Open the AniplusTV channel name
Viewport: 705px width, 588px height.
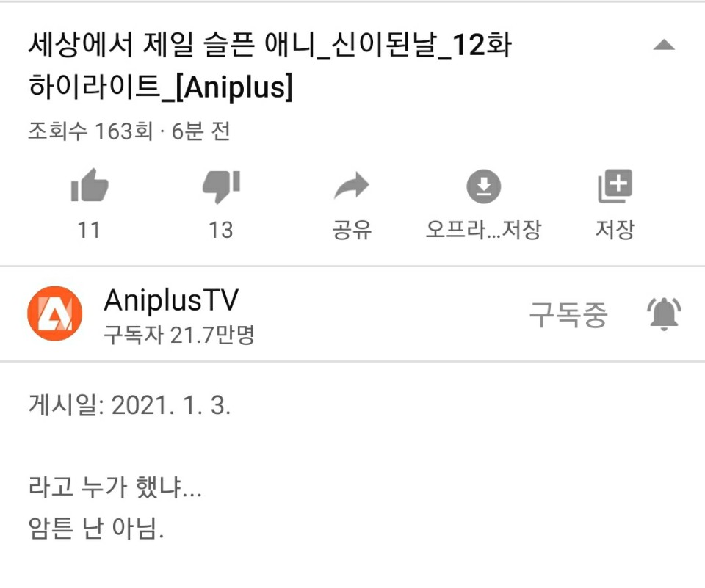coord(171,300)
